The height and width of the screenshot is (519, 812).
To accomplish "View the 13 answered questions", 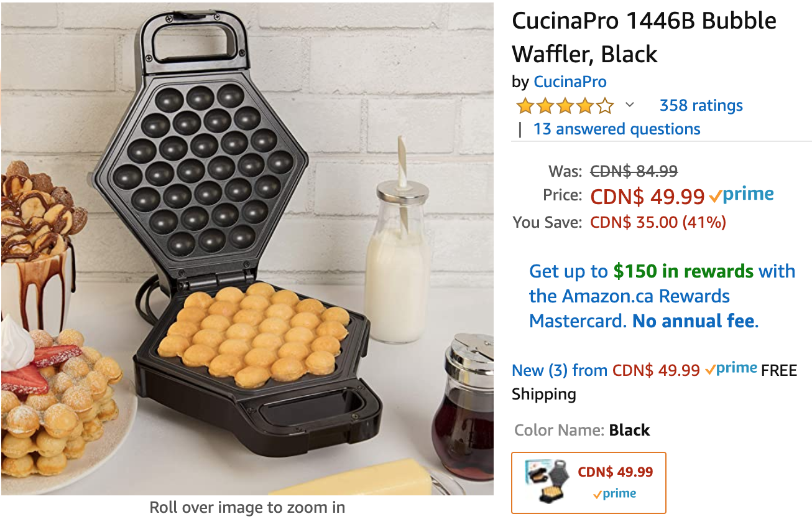I will tap(616, 129).
